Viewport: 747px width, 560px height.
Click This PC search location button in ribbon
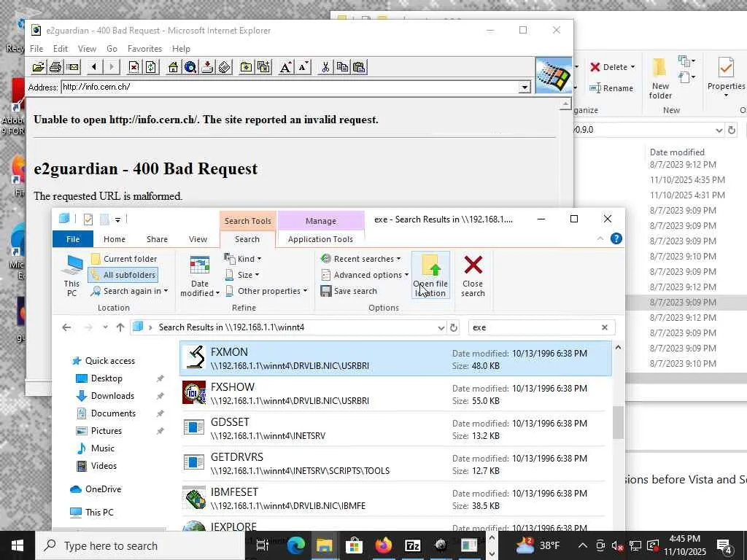72,276
